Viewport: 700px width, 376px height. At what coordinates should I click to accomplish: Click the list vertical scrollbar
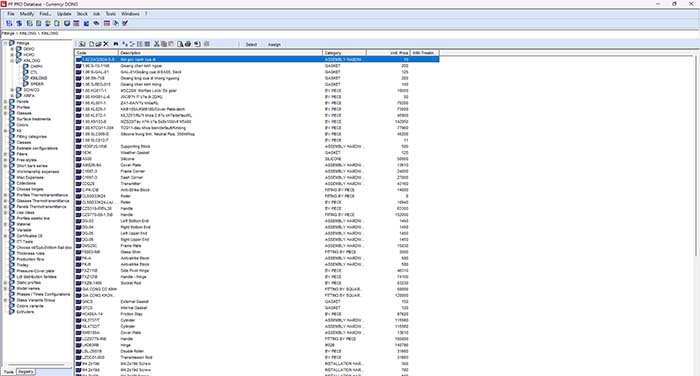click(696, 156)
